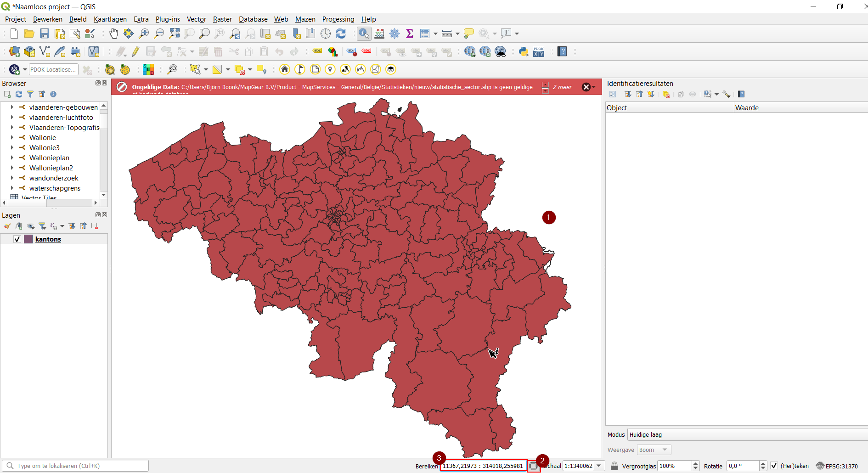This screenshot has width=868, height=473.
Task: Select the kantons layer name
Action: 48,239
